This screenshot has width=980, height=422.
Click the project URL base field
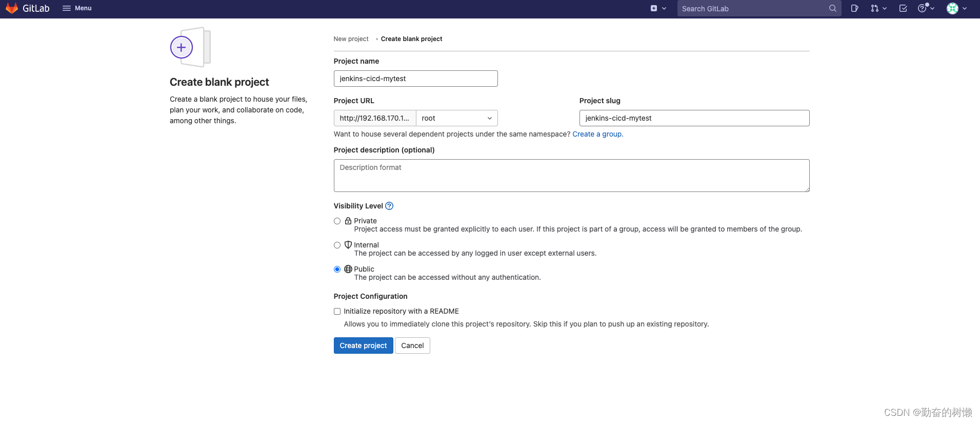(x=375, y=118)
